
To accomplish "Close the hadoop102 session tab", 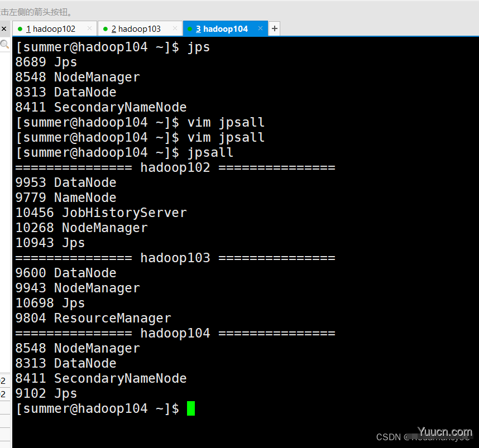I will (x=89, y=28).
